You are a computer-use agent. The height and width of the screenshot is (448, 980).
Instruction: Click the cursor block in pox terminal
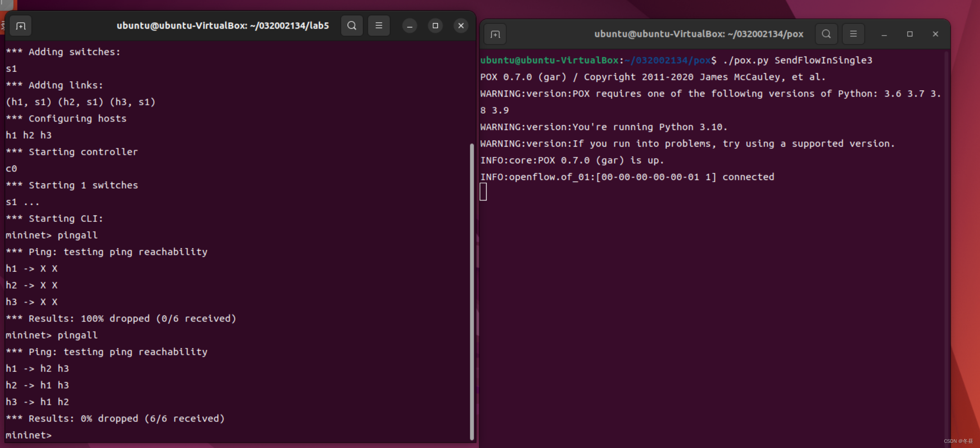483,192
